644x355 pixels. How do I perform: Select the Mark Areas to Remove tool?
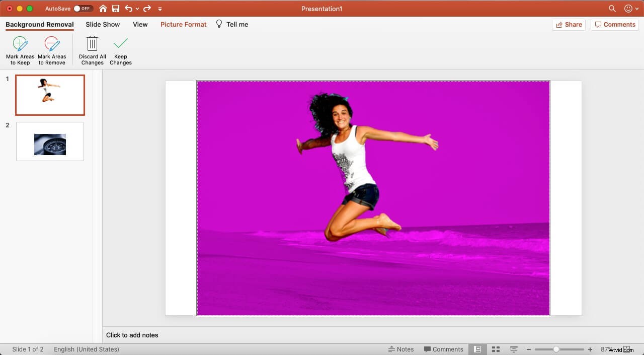(52, 49)
